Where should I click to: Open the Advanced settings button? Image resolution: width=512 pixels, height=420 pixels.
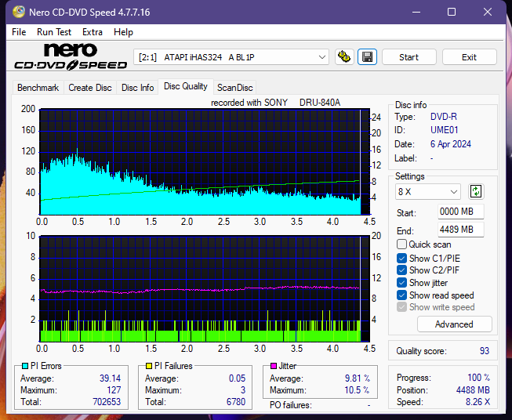(454, 324)
